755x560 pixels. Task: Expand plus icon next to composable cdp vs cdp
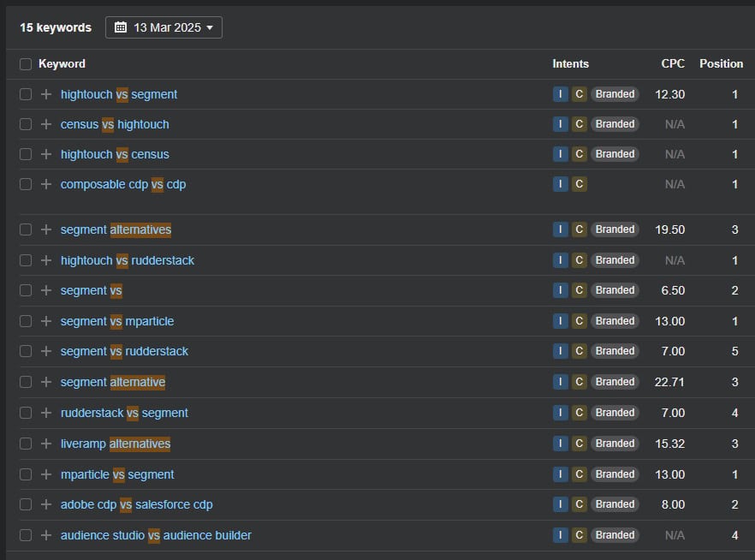click(x=46, y=184)
